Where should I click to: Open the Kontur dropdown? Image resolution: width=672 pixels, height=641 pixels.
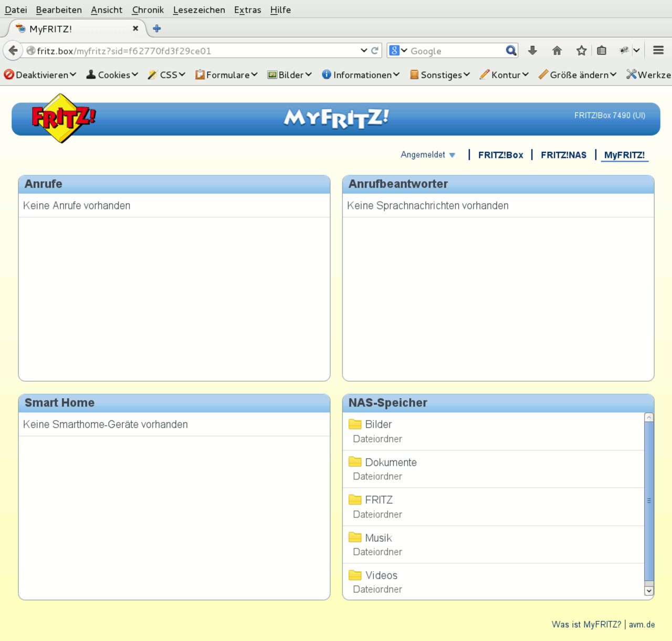505,75
